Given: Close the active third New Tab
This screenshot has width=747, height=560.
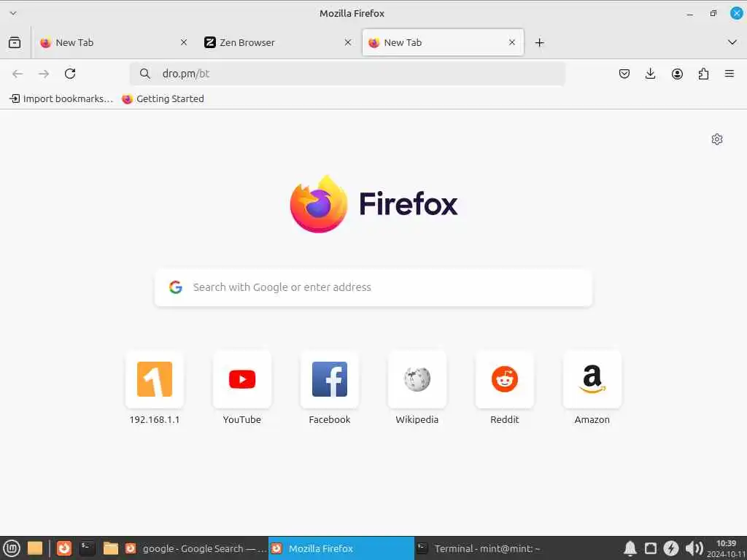Looking at the screenshot, I should [x=512, y=42].
